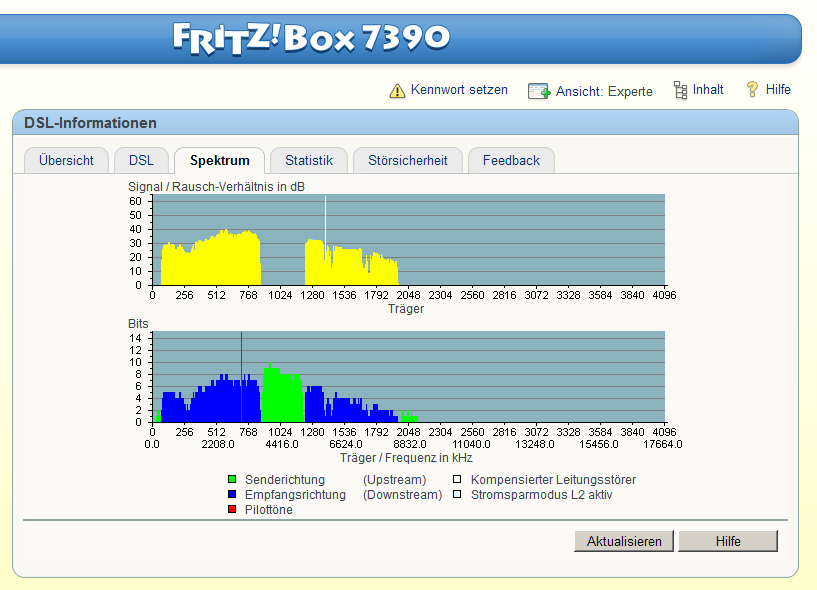This screenshot has width=817, height=590.
Task: Click the Hilfe button at the bottom
Action: 728,541
